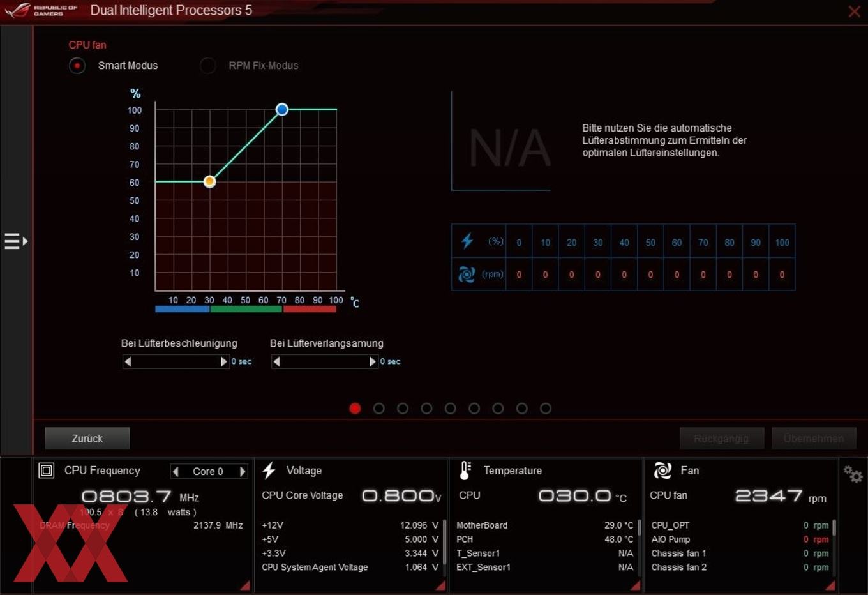Select Smart Modus radio button
868x595 pixels.
(x=77, y=66)
